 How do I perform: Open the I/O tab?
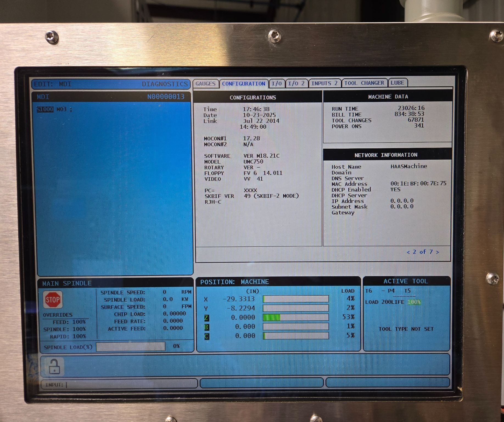277,83
